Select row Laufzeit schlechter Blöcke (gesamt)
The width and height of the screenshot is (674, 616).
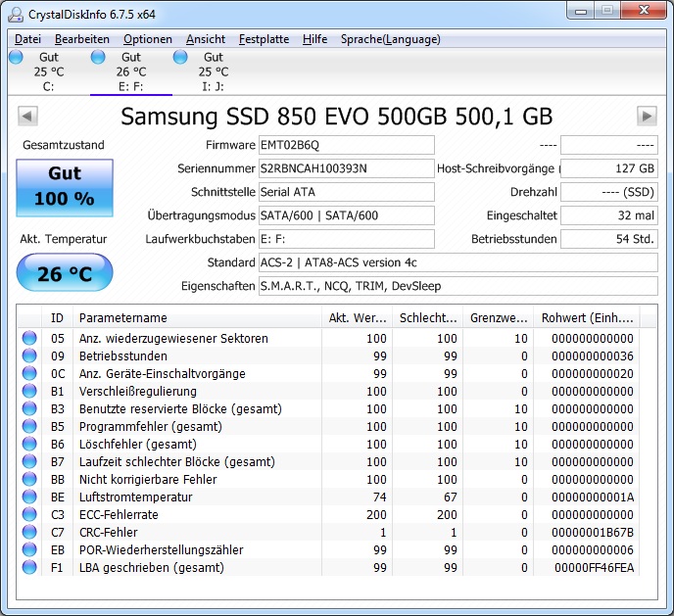pos(329,461)
